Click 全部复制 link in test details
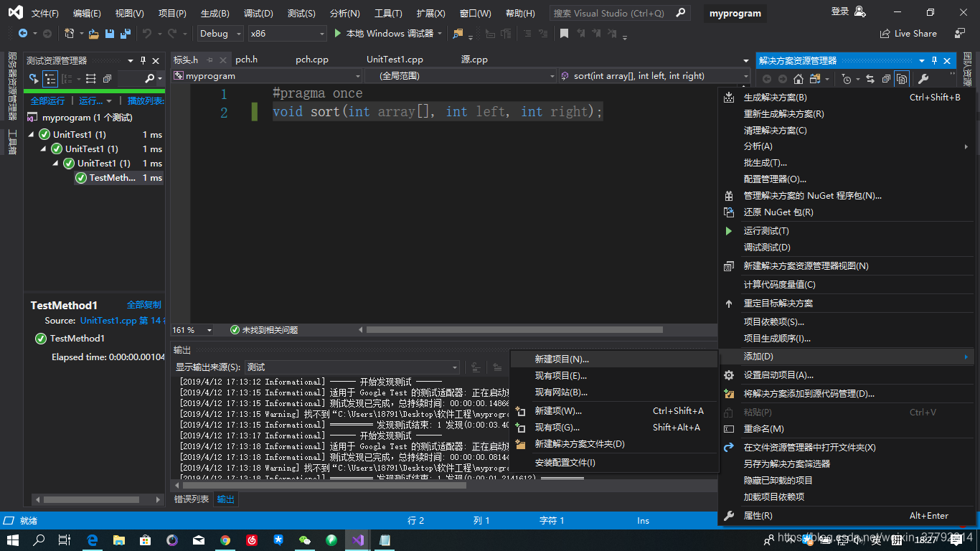The image size is (980, 551). (x=144, y=304)
